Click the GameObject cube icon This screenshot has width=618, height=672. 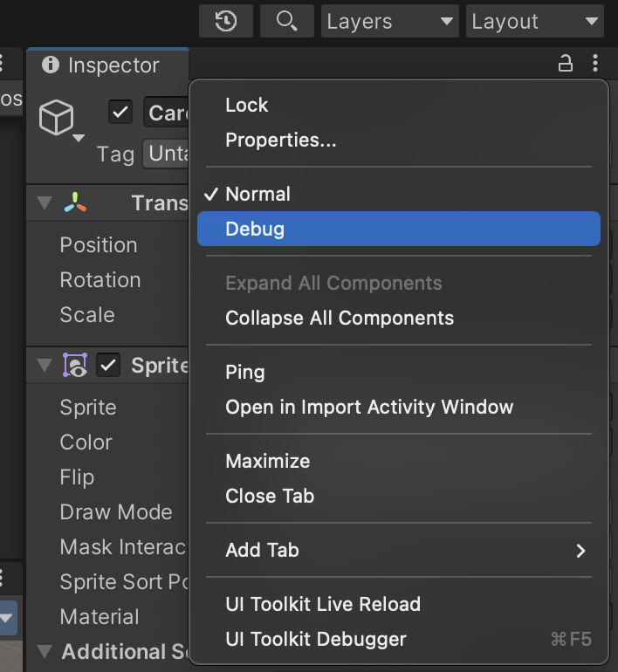click(58, 118)
